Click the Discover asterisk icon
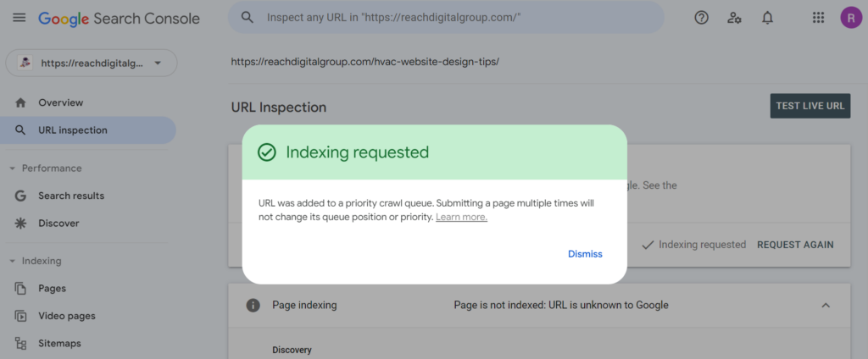Viewport: 868px width, 359px height. coord(20,224)
